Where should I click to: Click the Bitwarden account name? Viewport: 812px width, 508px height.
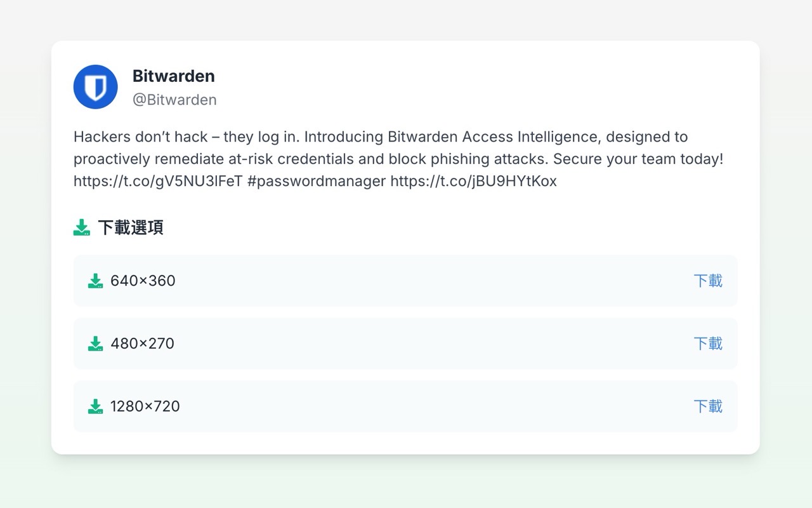174,76
